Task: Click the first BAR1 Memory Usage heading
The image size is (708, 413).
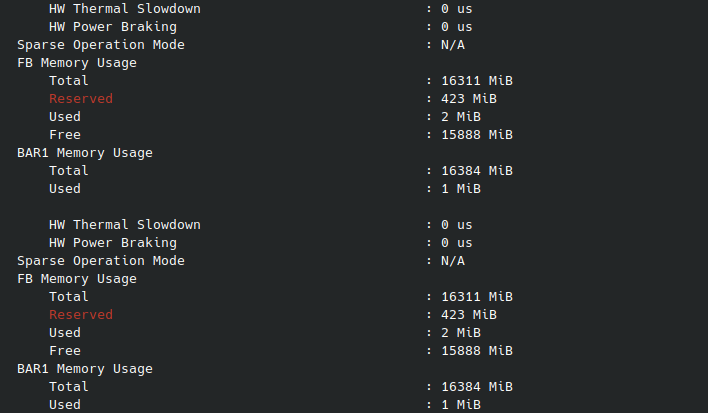Action: click(x=85, y=153)
